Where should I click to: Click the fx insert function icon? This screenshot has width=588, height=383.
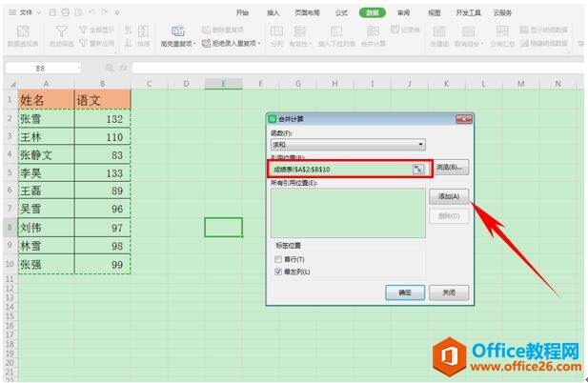tap(123, 68)
